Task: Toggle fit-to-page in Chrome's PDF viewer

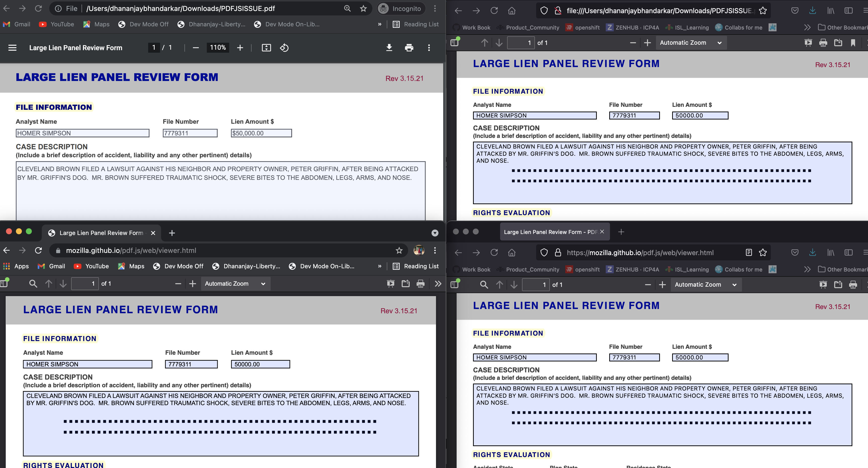Action: coord(266,47)
